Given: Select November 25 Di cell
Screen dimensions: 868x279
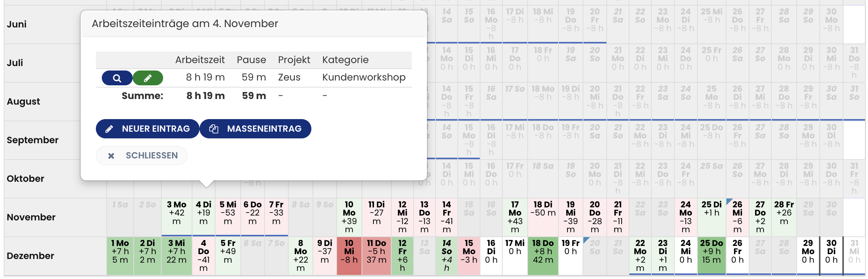Looking at the screenshot, I should point(711,217).
